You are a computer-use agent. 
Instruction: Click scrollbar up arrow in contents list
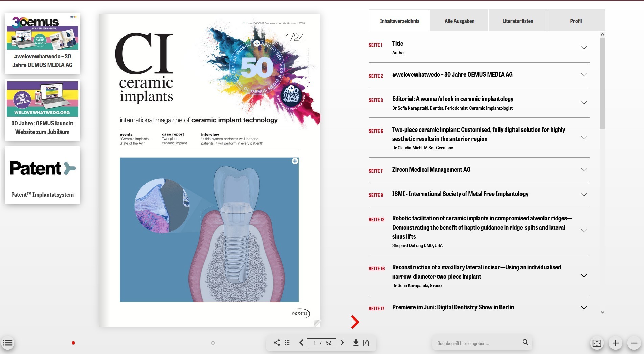coord(602,34)
